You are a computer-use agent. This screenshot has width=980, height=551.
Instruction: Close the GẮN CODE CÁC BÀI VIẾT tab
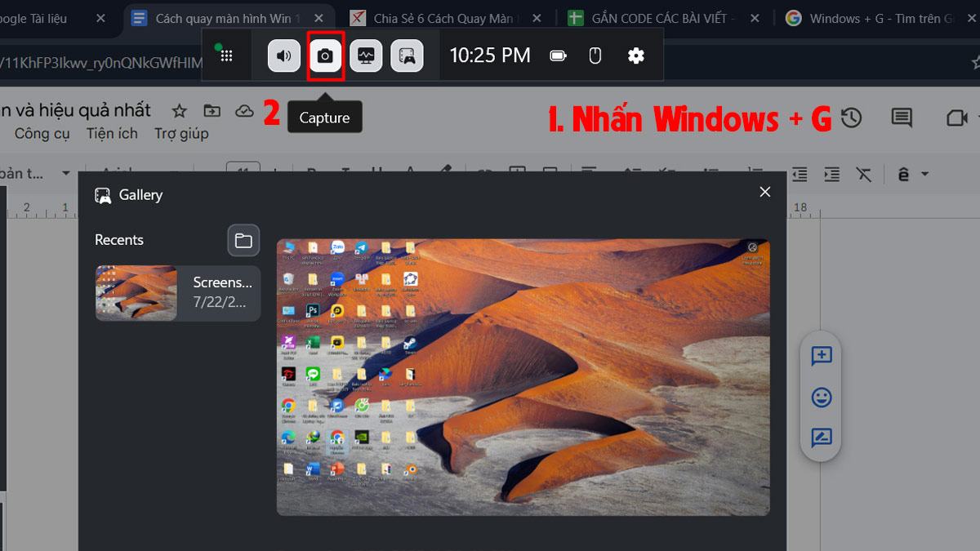click(x=754, y=18)
